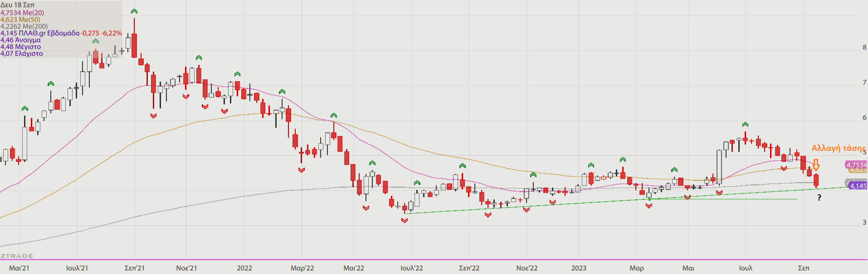Screen dimensions: 868x274
Task: Click the price axis label '3'
Action: click(864, 222)
